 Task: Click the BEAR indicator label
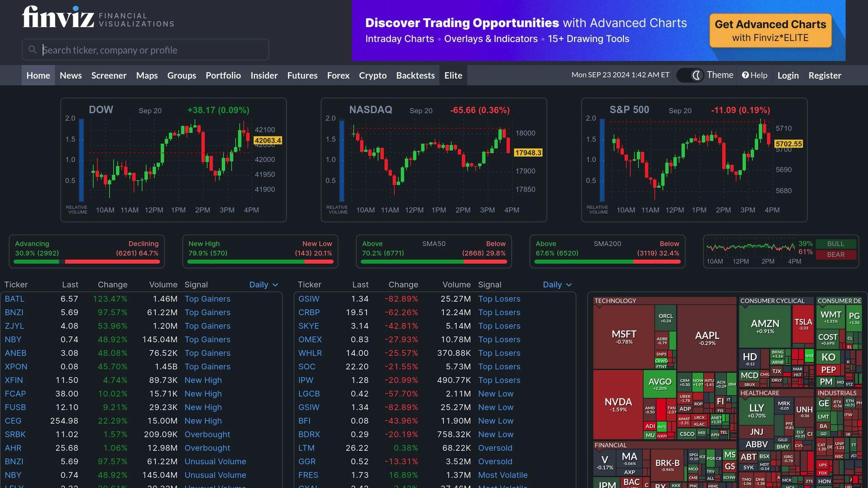[836, 255]
